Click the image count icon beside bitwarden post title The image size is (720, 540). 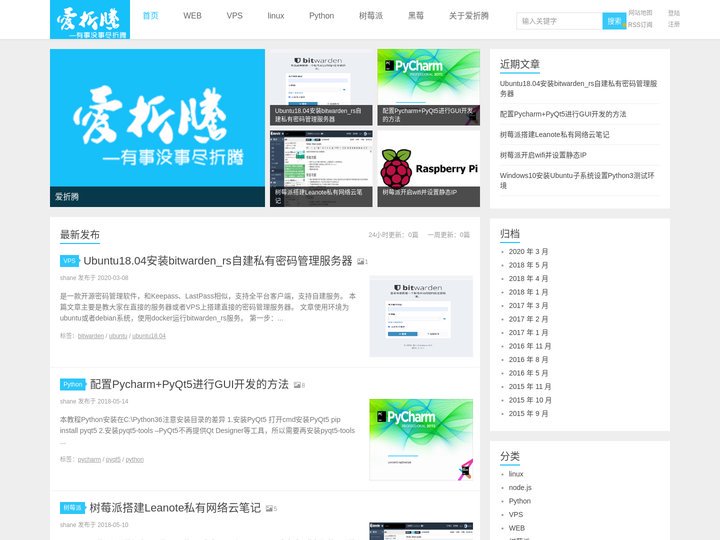(x=362, y=262)
